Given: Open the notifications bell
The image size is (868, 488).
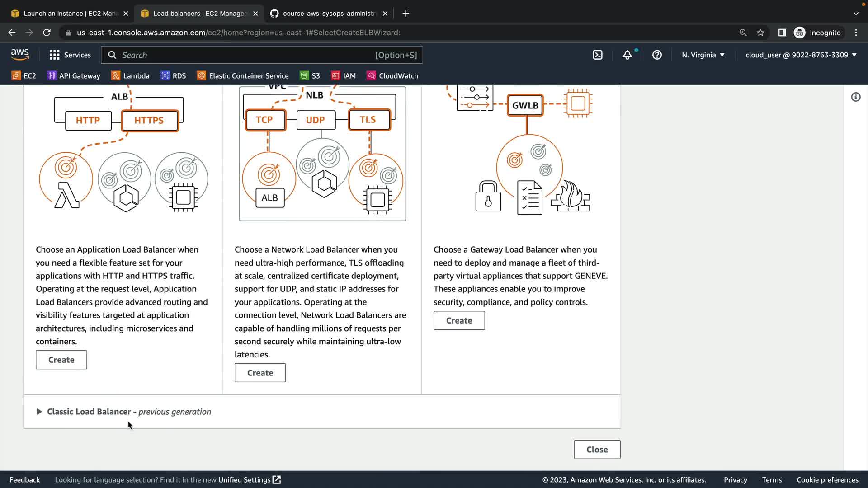Looking at the screenshot, I should [x=627, y=55].
